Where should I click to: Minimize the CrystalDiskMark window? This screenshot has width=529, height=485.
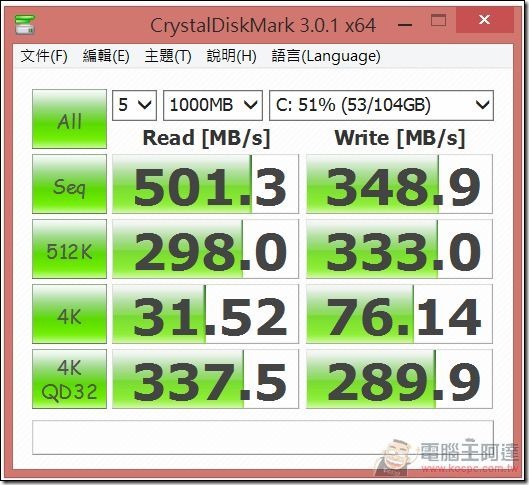(x=405, y=24)
